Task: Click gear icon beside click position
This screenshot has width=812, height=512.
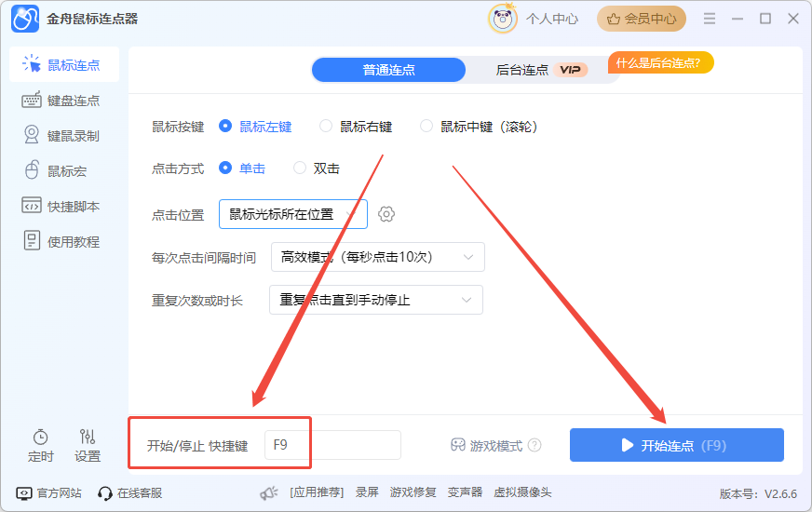Action: 386,214
